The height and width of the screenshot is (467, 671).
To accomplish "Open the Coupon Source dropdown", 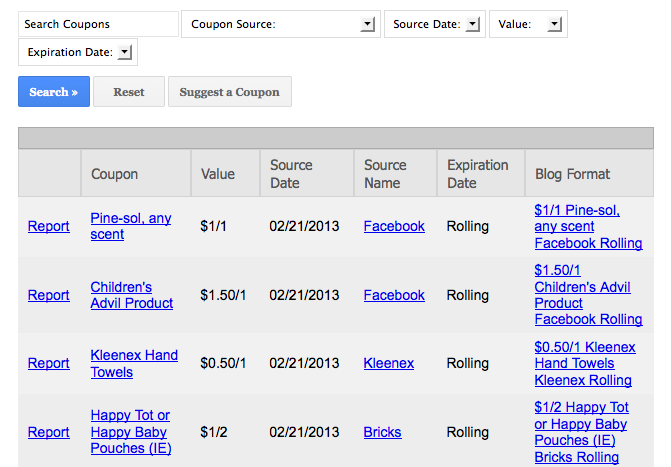I will pos(280,24).
